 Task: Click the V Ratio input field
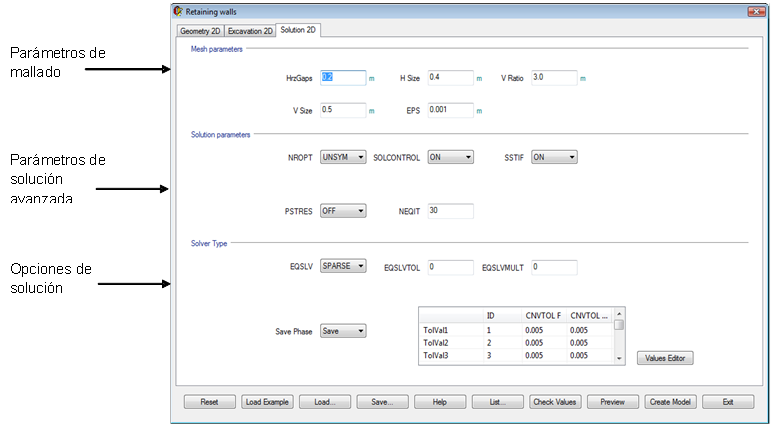554,78
